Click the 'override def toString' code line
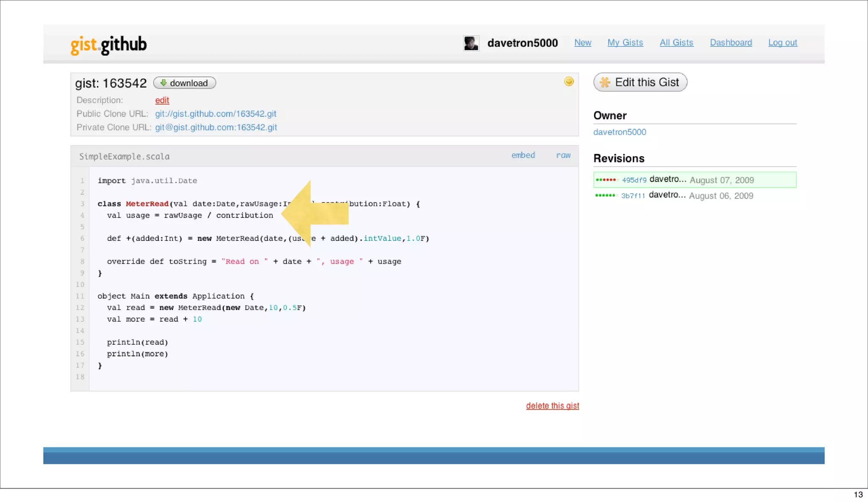The image size is (868, 502). click(x=254, y=262)
